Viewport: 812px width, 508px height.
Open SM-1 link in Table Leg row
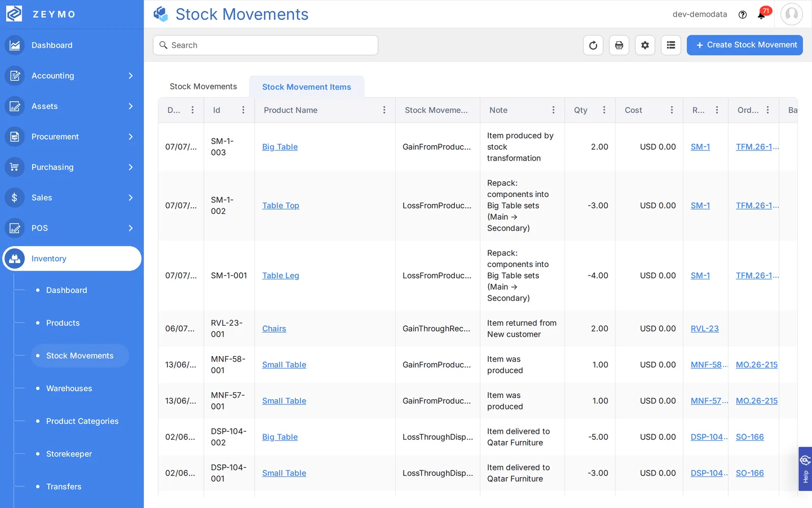(x=700, y=276)
